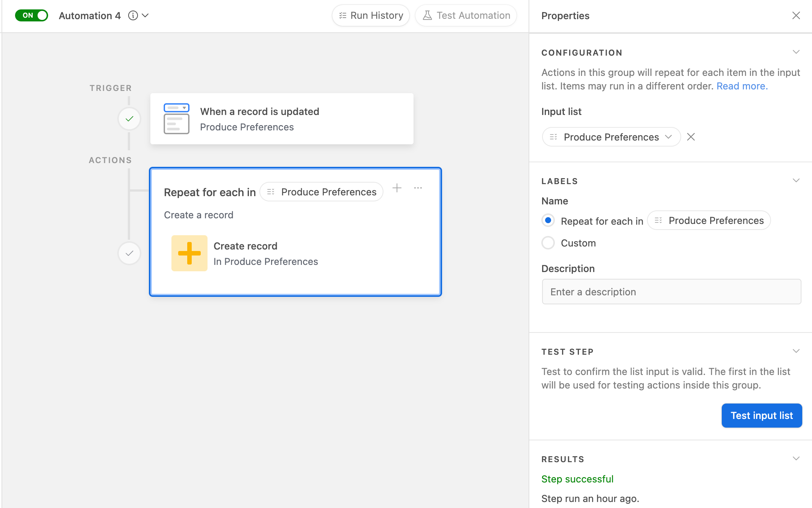Click the list icon in Run History button
This screenshot has width=812, height=508.
pos(342,15)
